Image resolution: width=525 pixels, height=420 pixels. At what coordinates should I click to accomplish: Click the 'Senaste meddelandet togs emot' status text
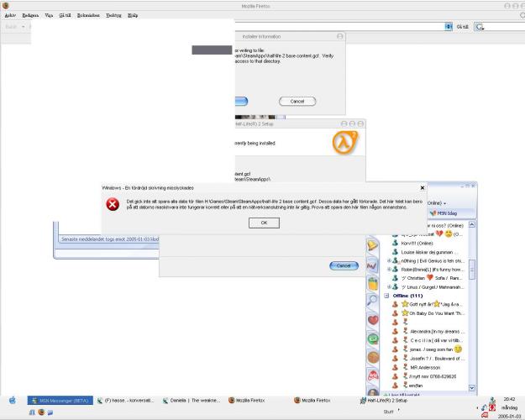click(110, 239)
